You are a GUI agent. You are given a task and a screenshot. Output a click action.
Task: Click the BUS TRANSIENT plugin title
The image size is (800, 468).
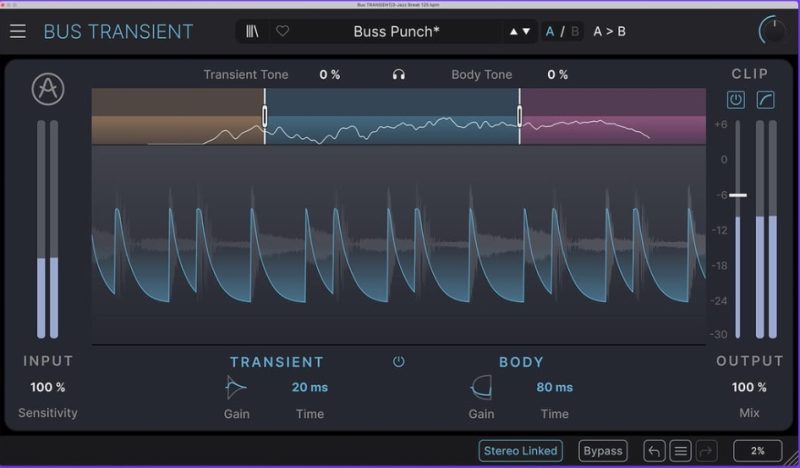[118, 32]
